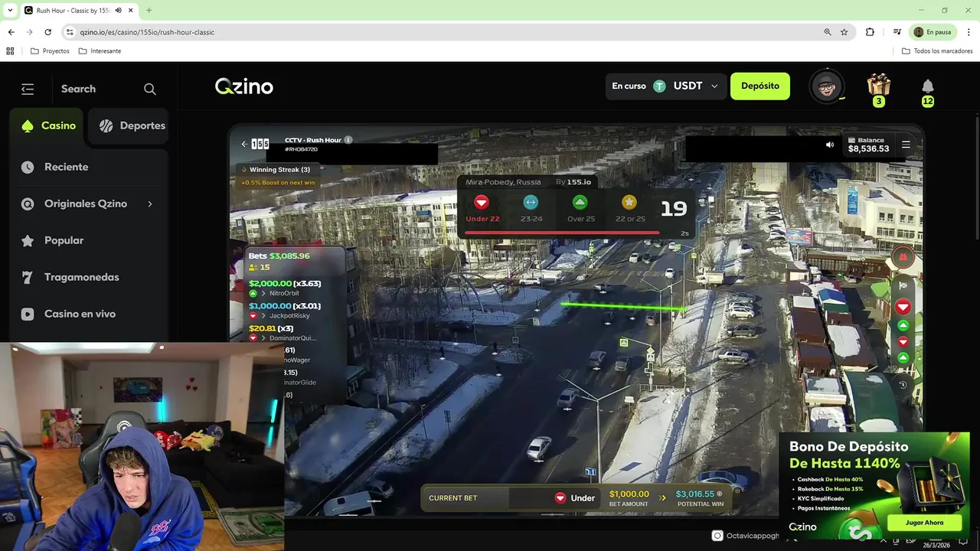The width and height of the screenshot is (980, 551).
Task: Click the Balance $8,536.53 display
Action: coord(868,145)
